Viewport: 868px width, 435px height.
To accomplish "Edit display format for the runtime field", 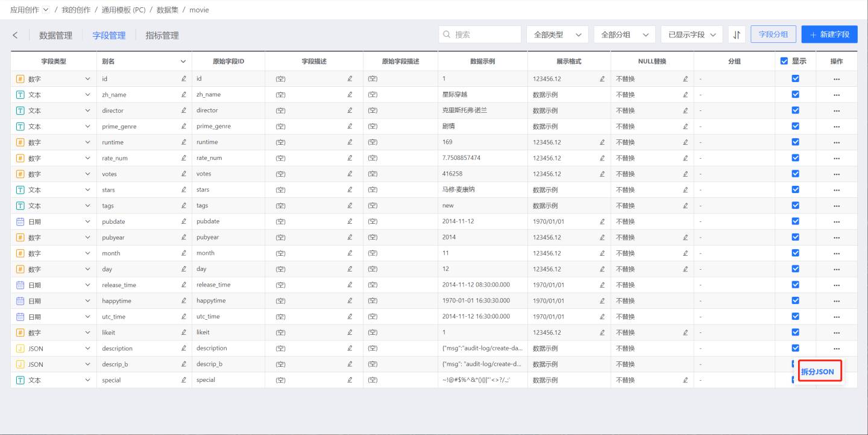I will coord(602,142).
